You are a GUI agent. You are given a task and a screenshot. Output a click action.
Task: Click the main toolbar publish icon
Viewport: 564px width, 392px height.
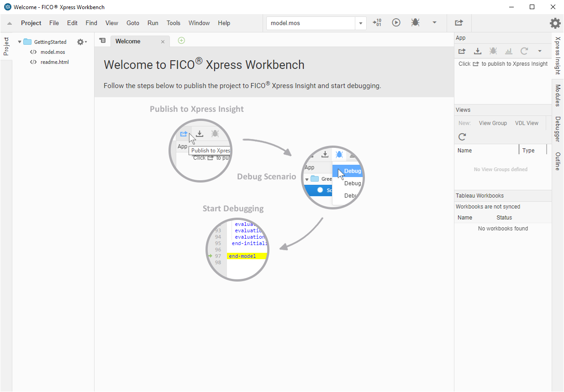[459, 22]
